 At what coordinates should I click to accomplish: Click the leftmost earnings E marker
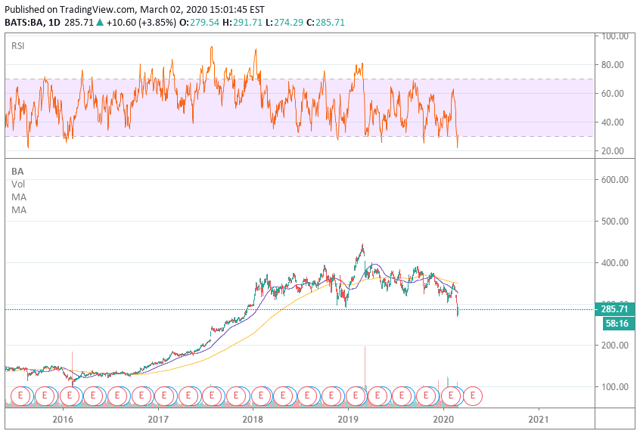[x=20, y=396]
